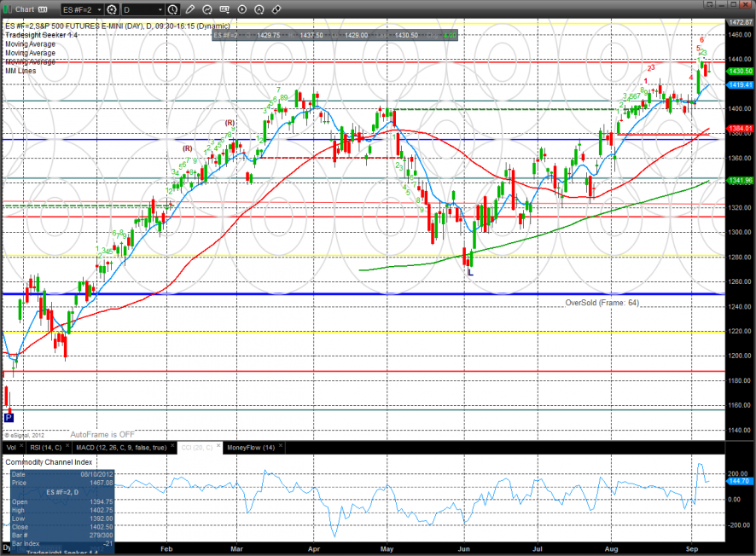Screen dimensions: 756x556
Task: Click the MM Lines study label
Action: click(21, 70)
